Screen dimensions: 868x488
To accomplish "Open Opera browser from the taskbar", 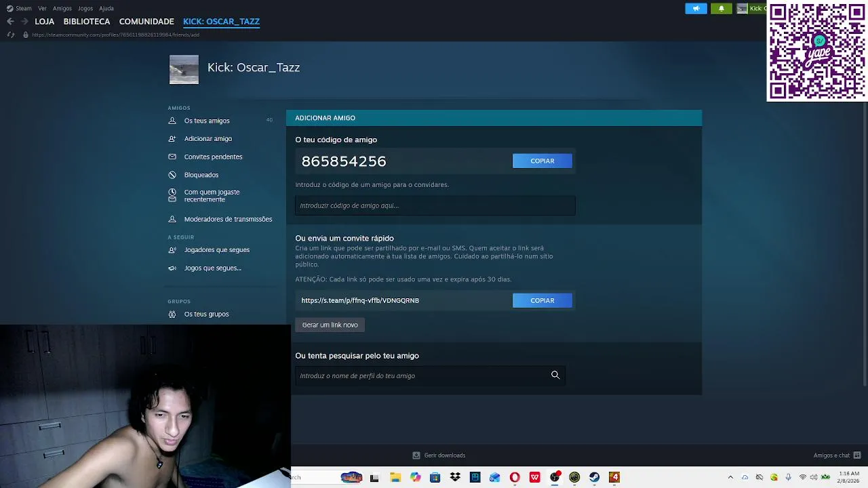I will [x=515, y=477].
